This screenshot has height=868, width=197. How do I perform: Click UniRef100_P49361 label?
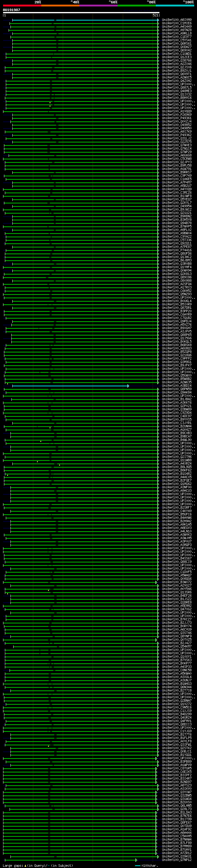click(x=176, y=118)
